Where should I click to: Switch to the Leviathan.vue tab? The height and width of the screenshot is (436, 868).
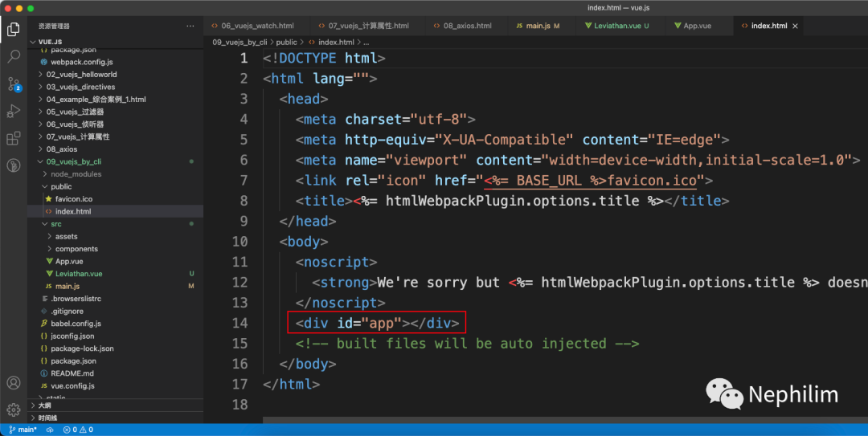[616, 26]
